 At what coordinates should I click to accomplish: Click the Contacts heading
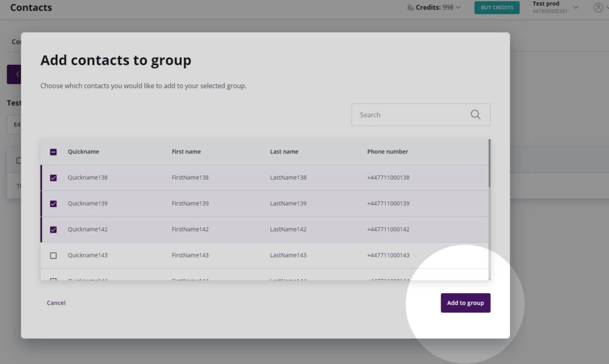tap(31, 8)
